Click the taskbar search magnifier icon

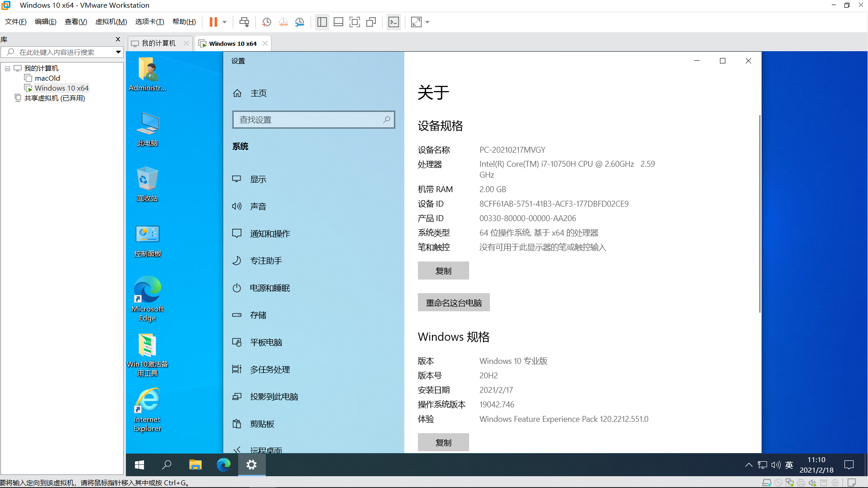click(x=167, y=464)
